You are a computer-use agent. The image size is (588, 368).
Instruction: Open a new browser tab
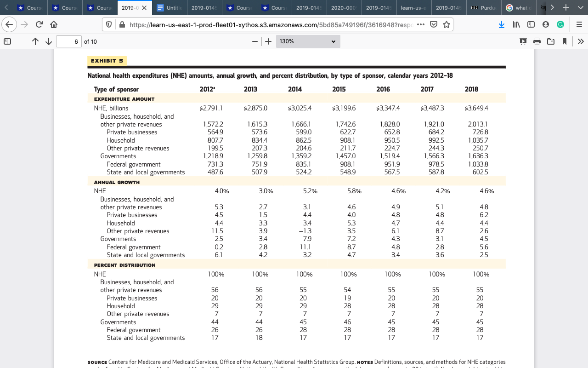point(565,8)
